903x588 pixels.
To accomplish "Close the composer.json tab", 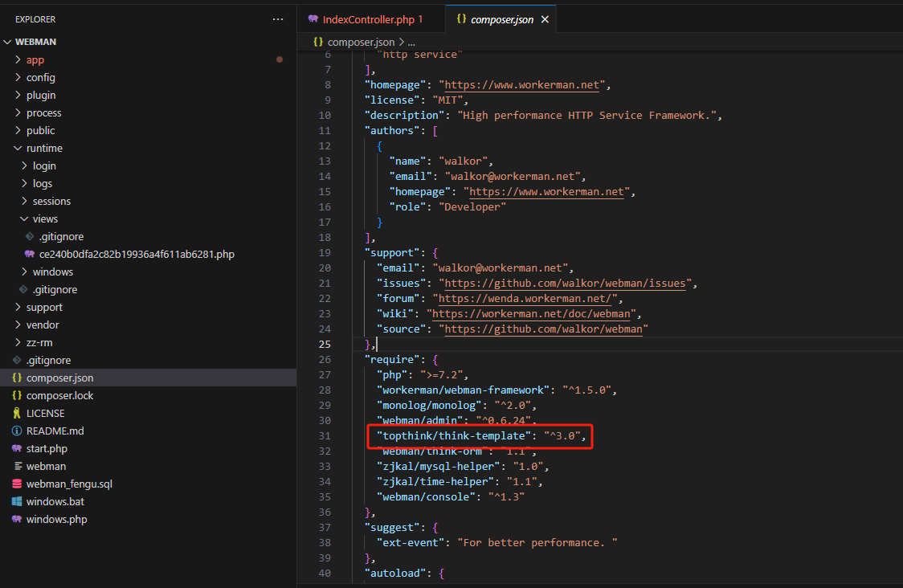I will coord(545,19).
